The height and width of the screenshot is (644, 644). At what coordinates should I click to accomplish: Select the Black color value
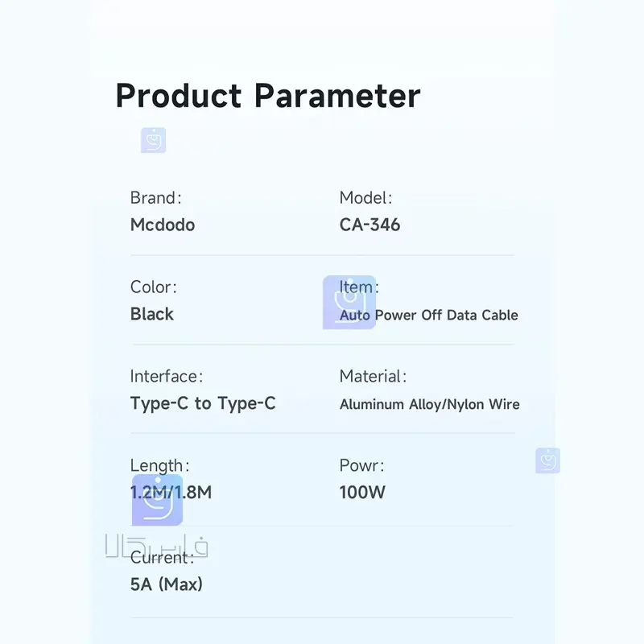[152, 314]
